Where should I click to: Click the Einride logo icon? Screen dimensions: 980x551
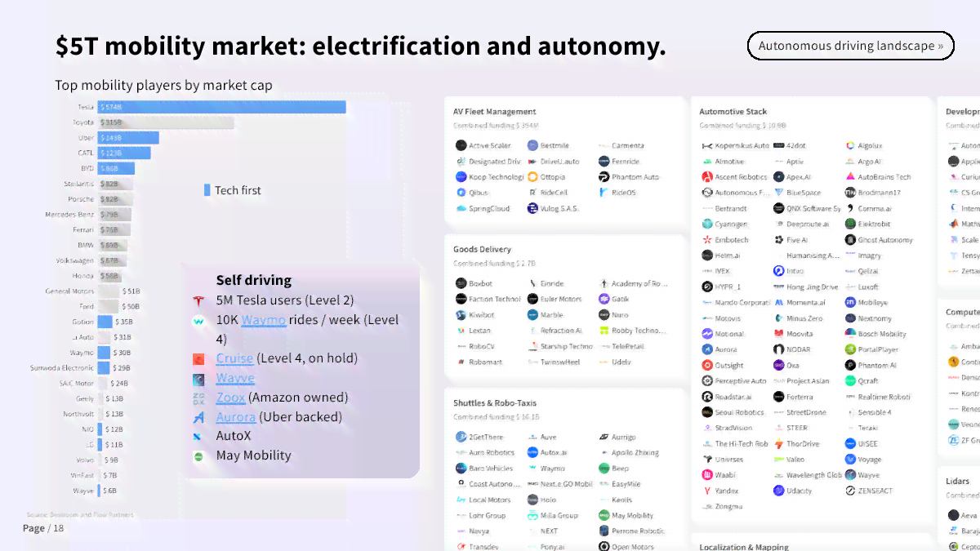click(532, 284)
